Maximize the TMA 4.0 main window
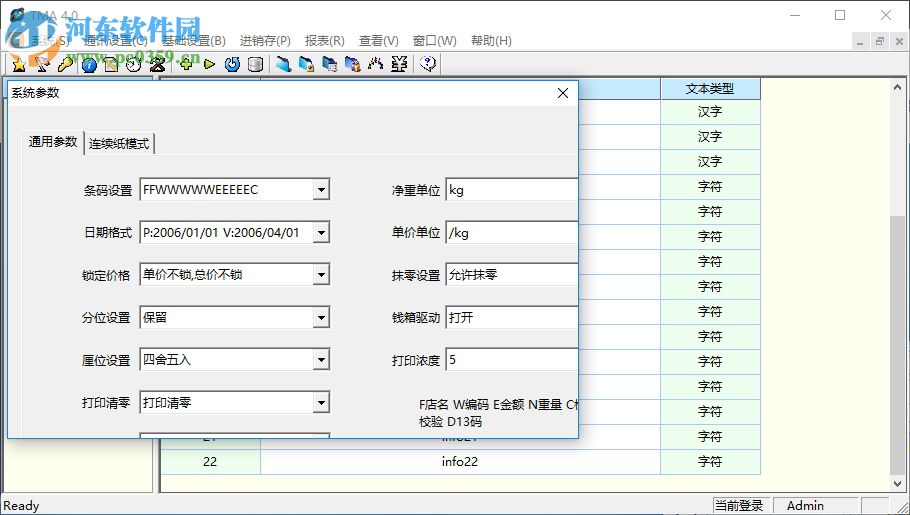 tap(840, 15)
